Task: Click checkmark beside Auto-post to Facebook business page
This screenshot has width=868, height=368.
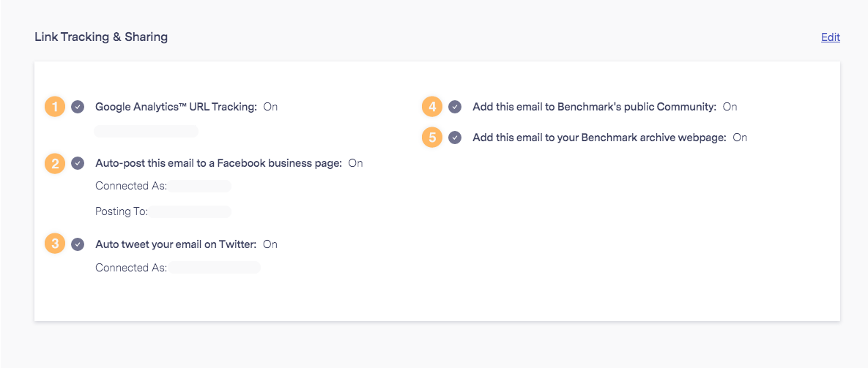Action: [x=78, y=163]
